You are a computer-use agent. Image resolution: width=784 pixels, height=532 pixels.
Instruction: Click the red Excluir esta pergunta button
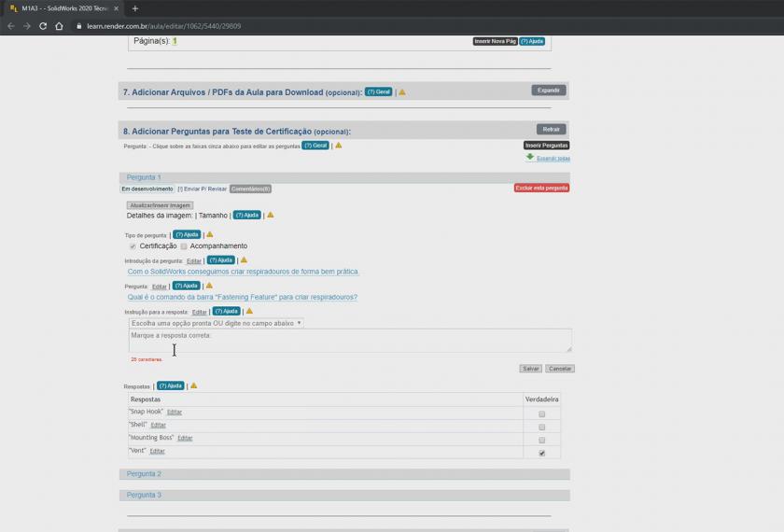click(541, 188)
